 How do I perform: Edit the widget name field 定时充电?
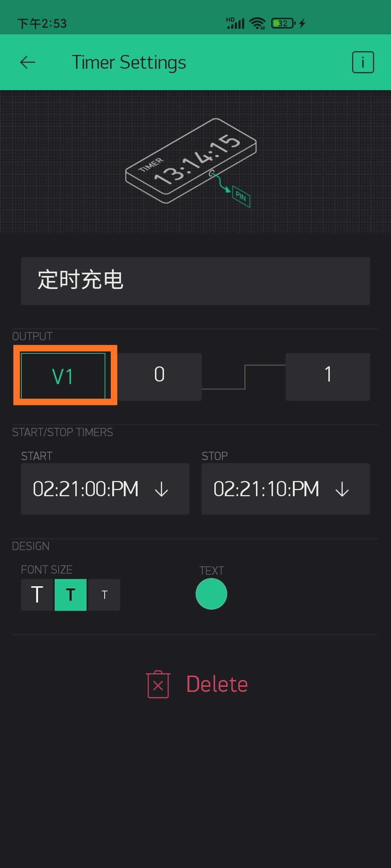click(195, 281)
